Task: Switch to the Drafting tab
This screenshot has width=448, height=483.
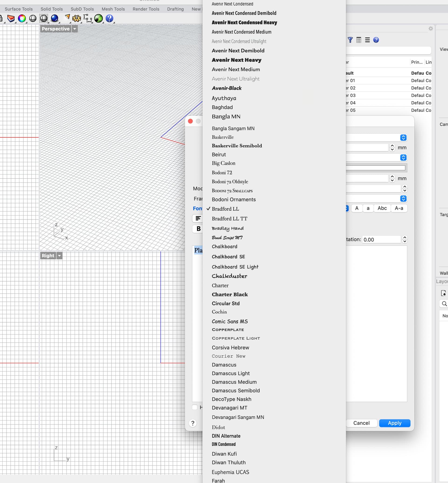Action: 175,9
